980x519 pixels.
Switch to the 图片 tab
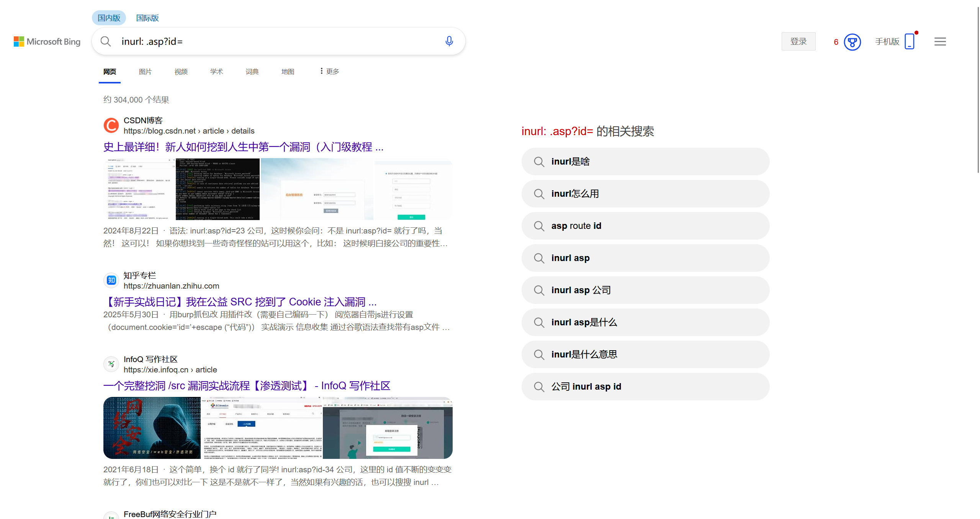point(145,71)
